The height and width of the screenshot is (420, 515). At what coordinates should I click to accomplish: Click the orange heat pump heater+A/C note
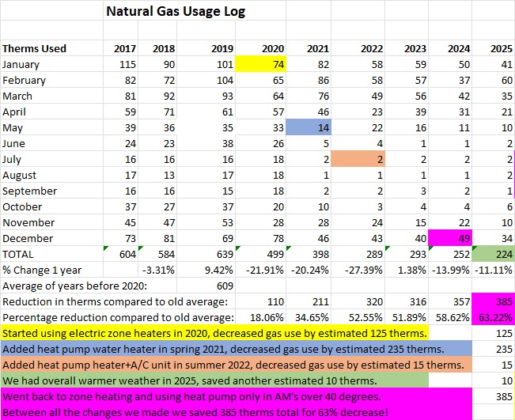tap(233, 365)
